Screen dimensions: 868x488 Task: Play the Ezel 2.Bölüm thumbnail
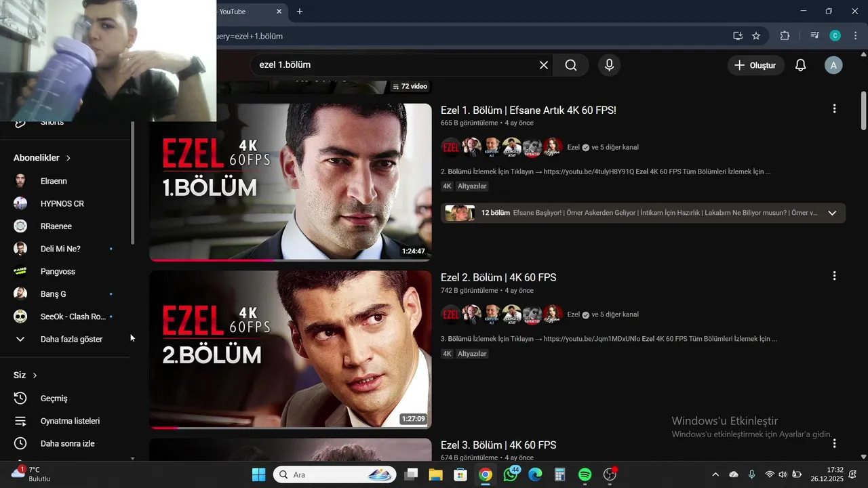[290, 350]
